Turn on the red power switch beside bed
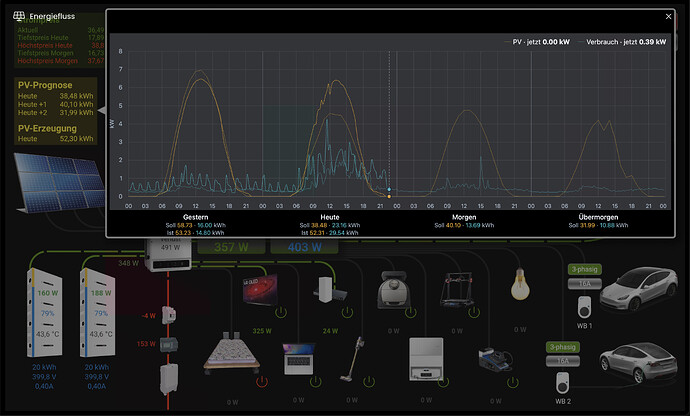The height and width of the screenshot is (416, 690). (262, 381)
